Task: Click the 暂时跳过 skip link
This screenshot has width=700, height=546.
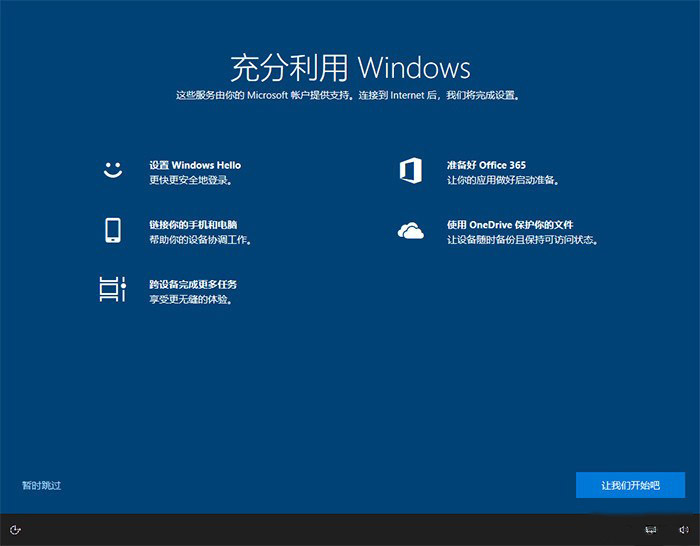Action: (41, 485)
